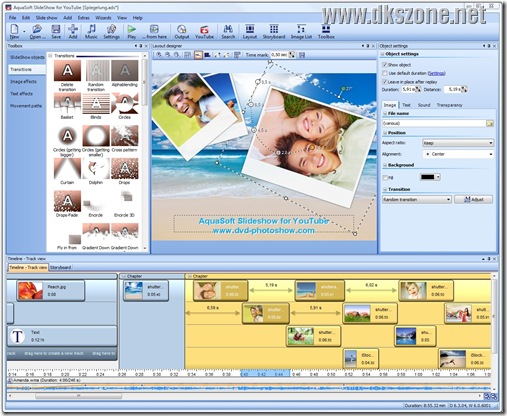Select the Drops transition icon
This screenshot has width=507, height=416.
125,169
